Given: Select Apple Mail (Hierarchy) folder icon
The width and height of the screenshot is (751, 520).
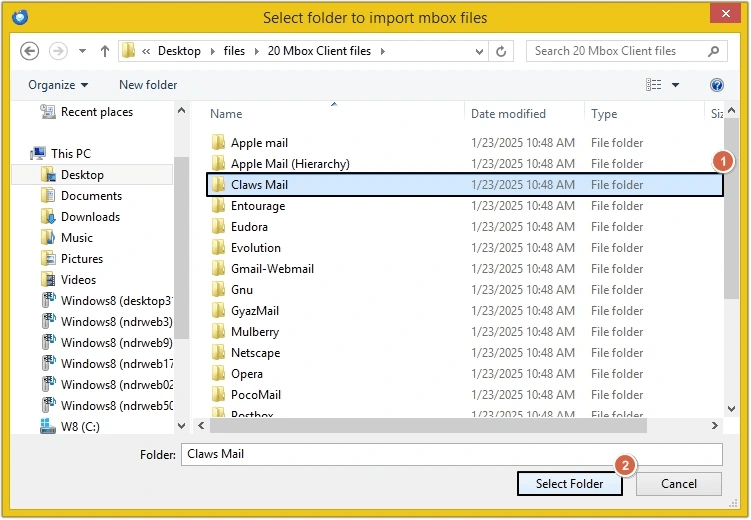Looking at the screenshot, I should coord(218,164).
